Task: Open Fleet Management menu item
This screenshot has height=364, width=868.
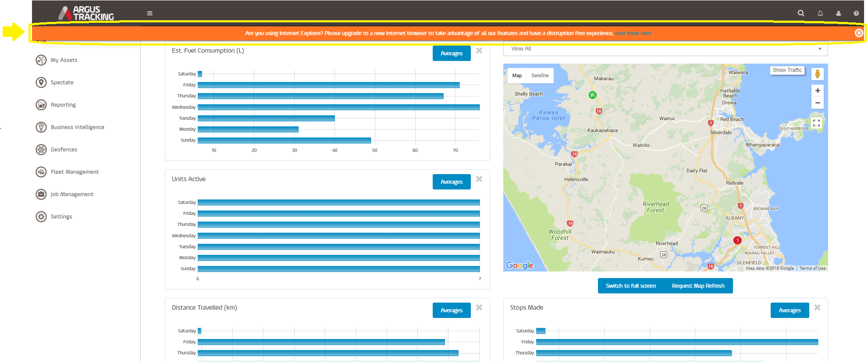Action: coord(75,172)
